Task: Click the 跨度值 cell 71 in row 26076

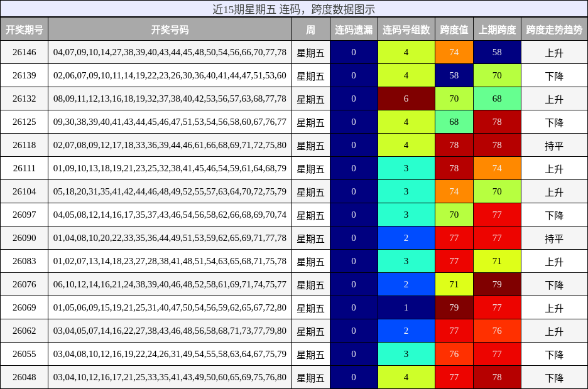Action: pos(454,284)
